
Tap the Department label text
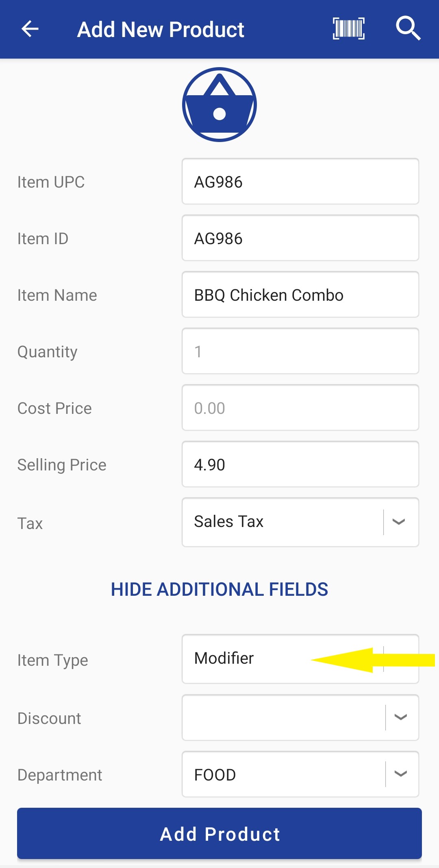tap(60, 775)
